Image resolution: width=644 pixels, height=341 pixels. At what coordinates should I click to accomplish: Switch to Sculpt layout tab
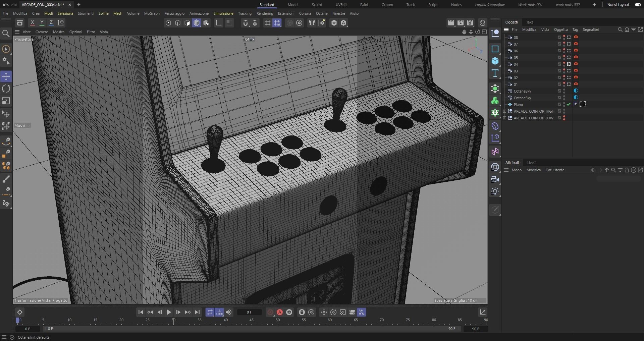[x=317, y=5]
